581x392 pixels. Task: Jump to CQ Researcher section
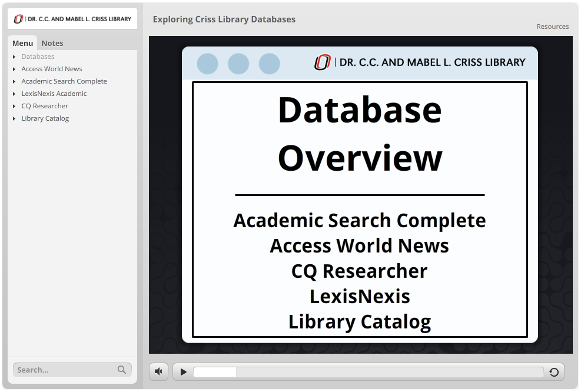[x=45, y=106]
